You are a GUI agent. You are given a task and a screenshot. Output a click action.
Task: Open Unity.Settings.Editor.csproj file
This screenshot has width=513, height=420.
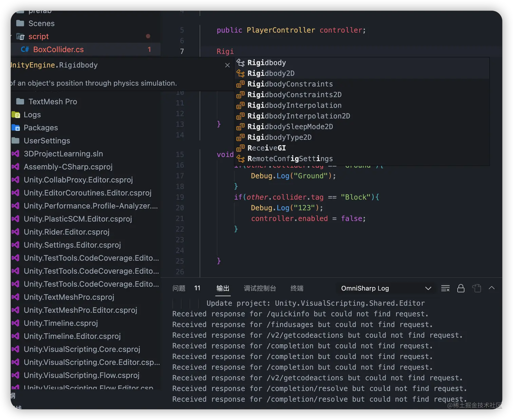pos(85,245)
